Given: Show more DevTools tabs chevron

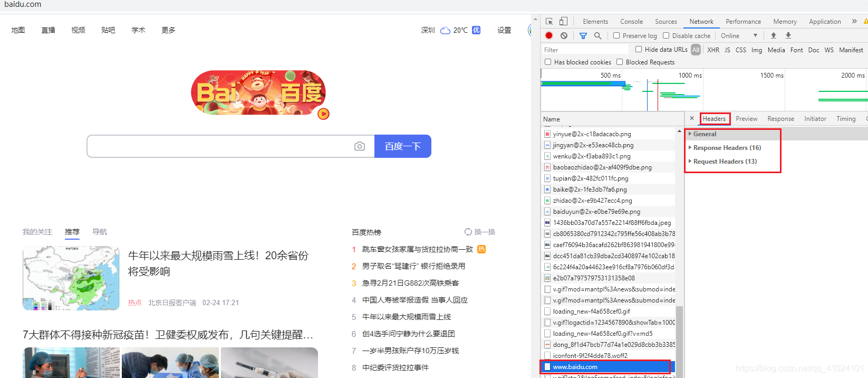Looking at the screenshot, I should [854, 22].
